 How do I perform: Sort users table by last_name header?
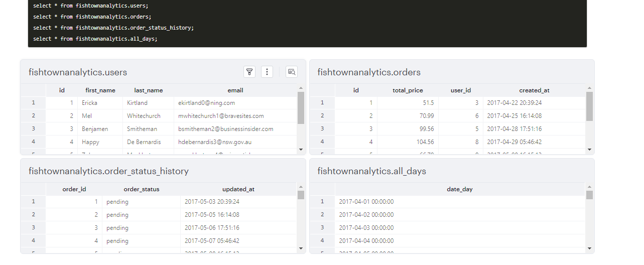(x=149, y=90)
